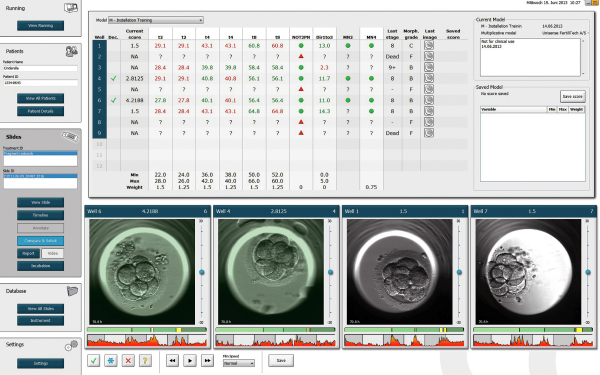
Task: Open Patient Details
Action: click(41, 111)
